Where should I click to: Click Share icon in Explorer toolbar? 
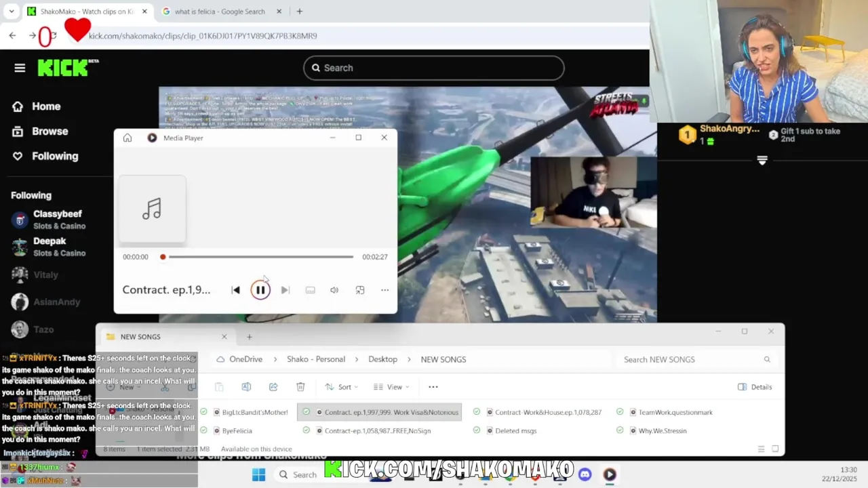273,387
